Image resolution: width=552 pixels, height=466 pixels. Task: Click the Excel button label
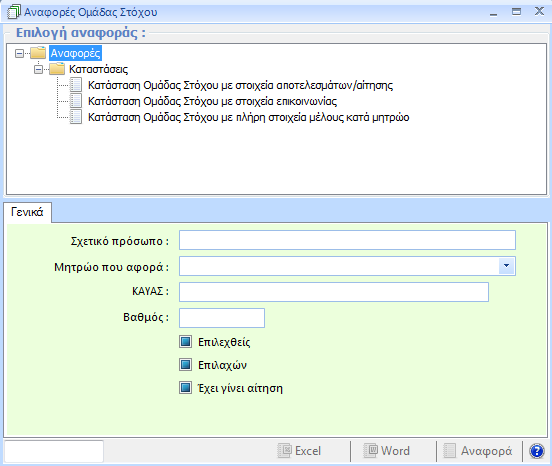pos(308,451)
